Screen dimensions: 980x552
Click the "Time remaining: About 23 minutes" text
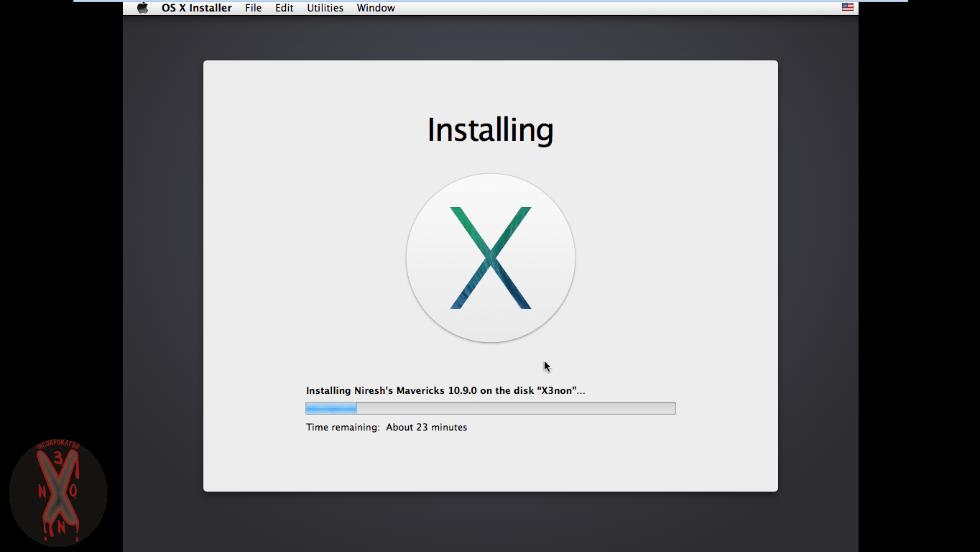click(387, 428)
